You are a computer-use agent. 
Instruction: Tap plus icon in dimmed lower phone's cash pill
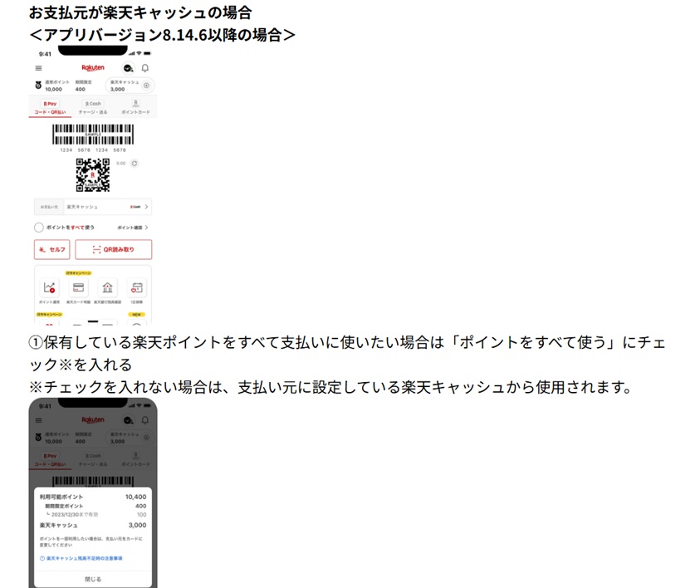click(146, 438)
